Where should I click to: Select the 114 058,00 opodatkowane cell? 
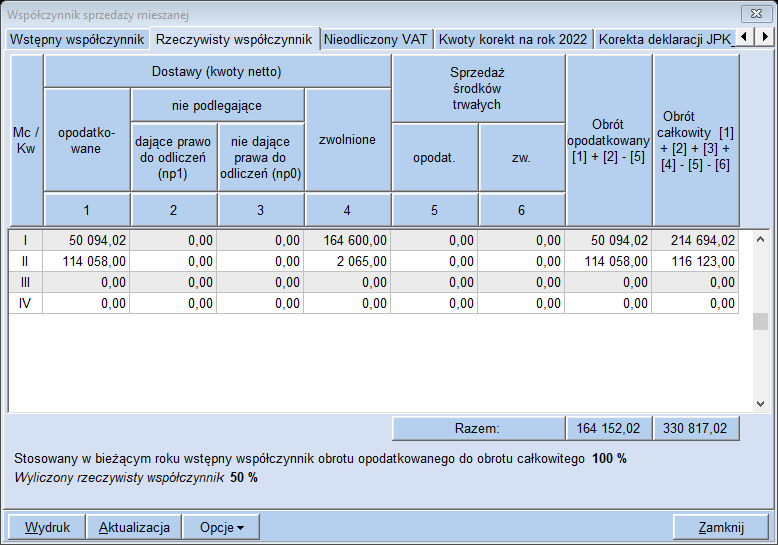coord(86,261)
